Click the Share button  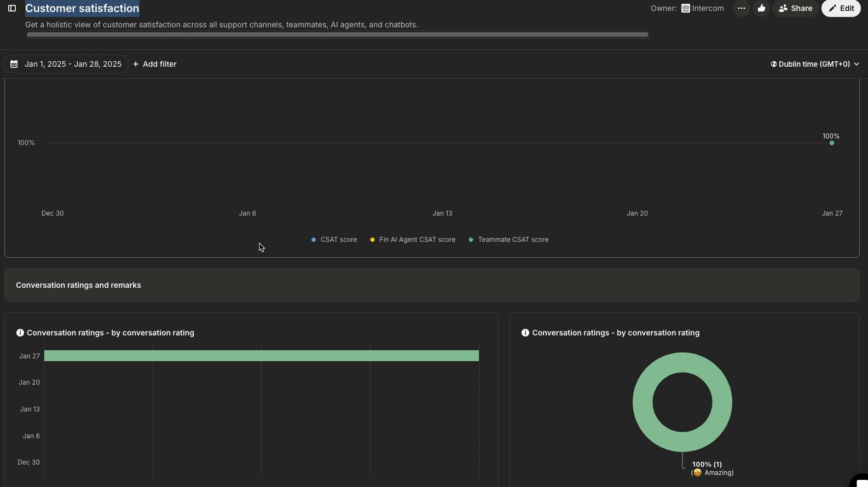795,8
